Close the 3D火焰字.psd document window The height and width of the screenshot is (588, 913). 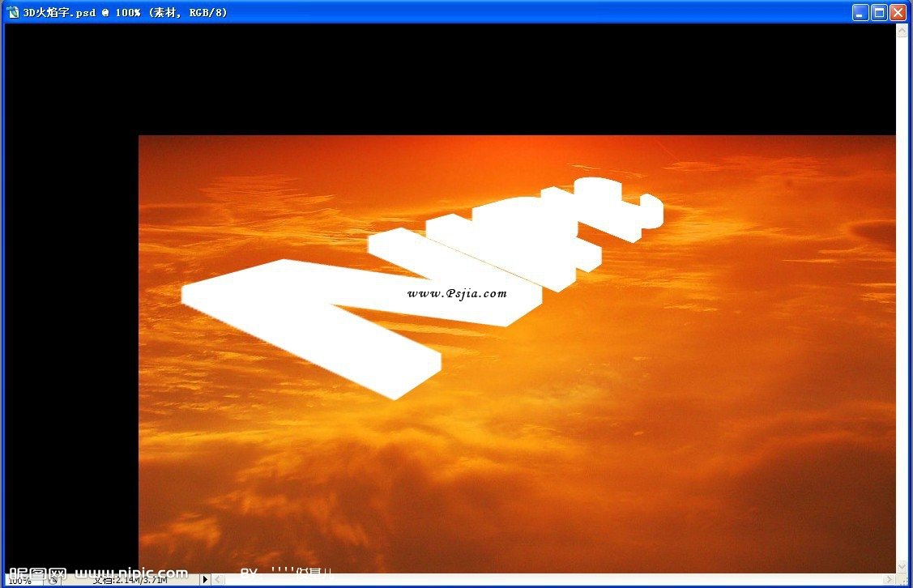(x=898, y=12)
